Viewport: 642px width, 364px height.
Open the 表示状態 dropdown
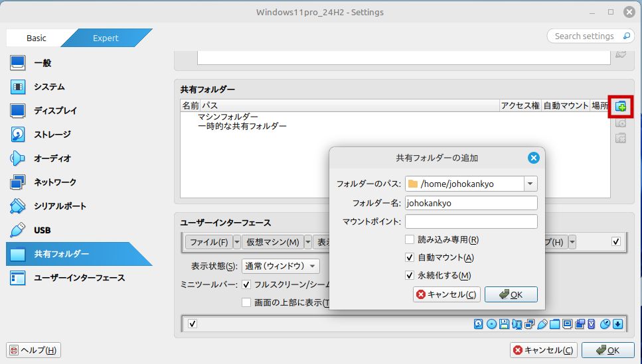click(281, 266)
